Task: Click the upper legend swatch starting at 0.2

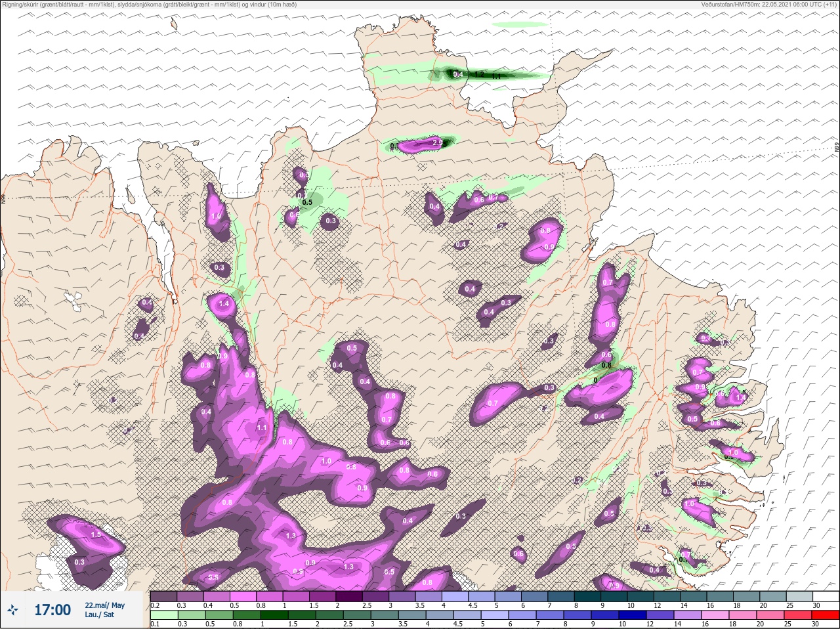Action: 163,597
